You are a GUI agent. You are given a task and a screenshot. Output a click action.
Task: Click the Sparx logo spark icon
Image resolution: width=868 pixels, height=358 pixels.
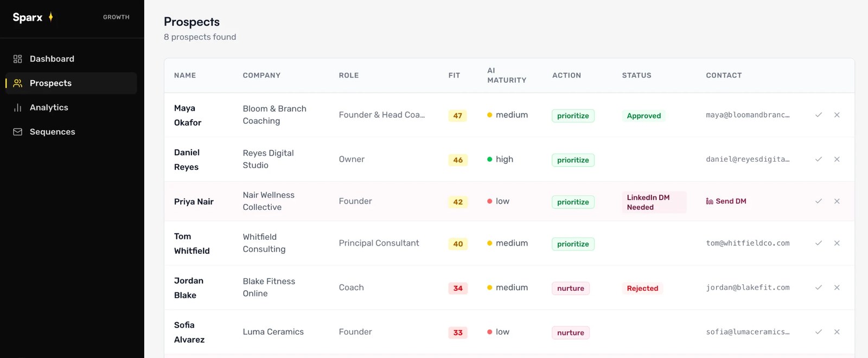(50, 17)
